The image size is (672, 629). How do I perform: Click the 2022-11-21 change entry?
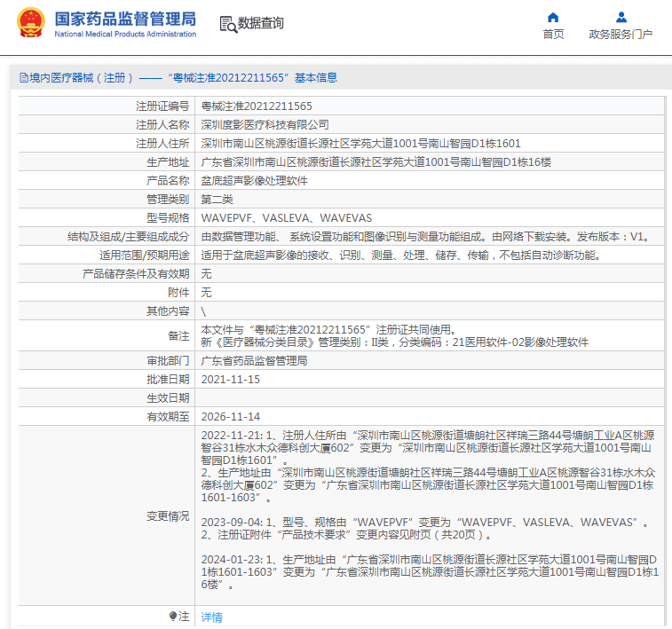pyautogui.click(x=428, y=467)
